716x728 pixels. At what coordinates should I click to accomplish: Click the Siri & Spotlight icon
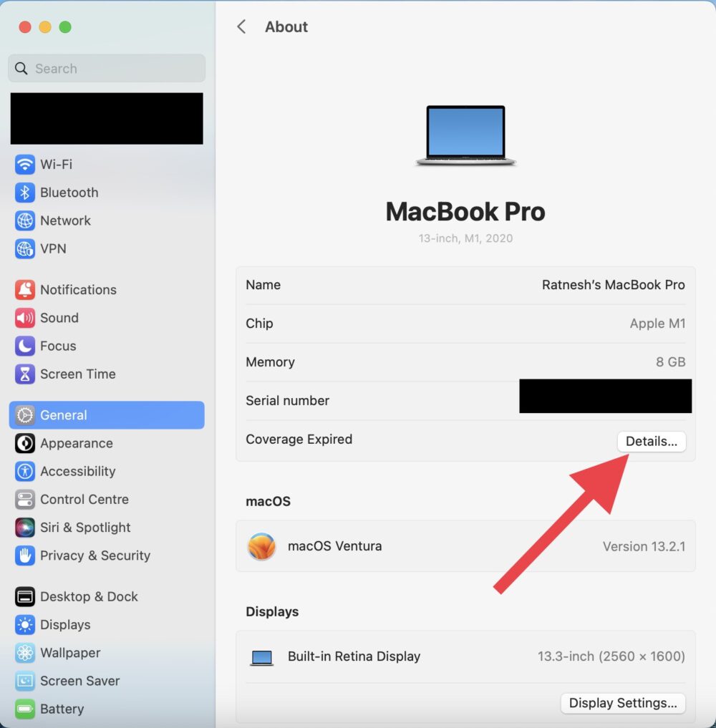[x=24, y=528]
